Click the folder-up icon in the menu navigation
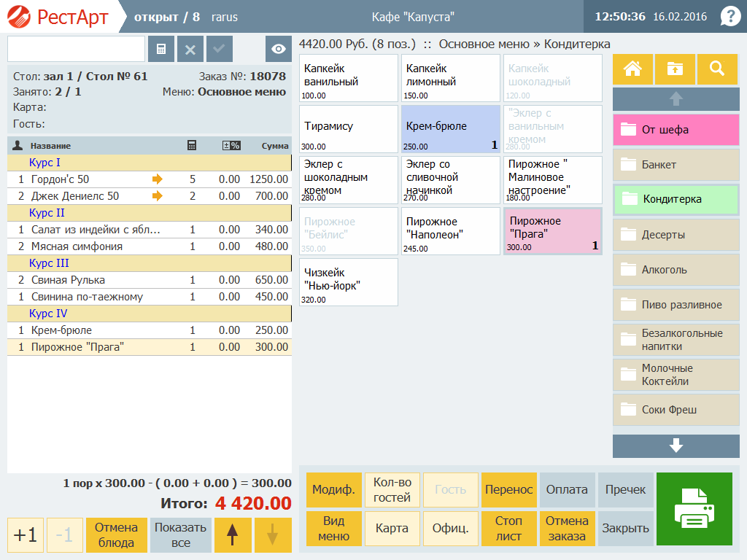 click(x=675, y=69)
